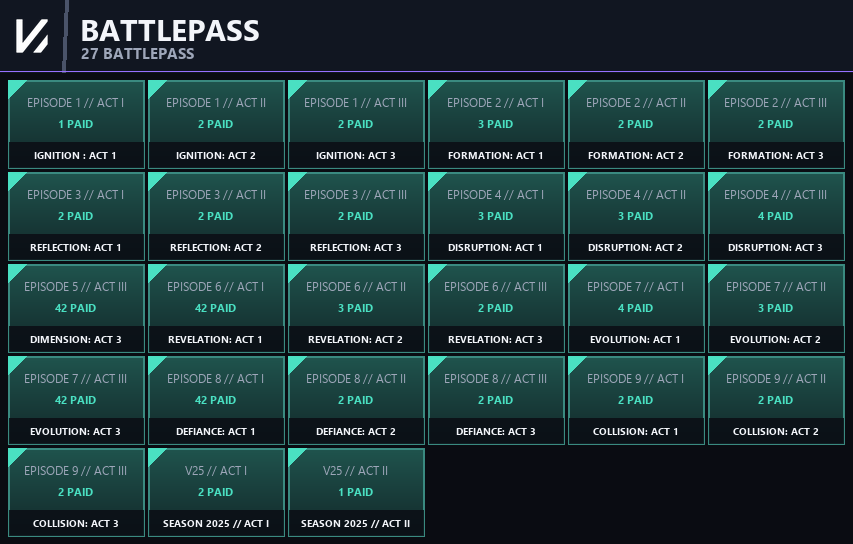853x544 pixels.
Task: Choose the Reflection: Act 3 card
Action: 356,217
